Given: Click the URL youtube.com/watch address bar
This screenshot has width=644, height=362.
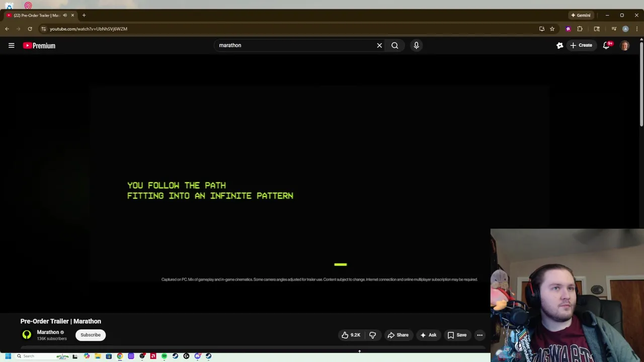Looking at the screenshot, I should pos(89,29).
